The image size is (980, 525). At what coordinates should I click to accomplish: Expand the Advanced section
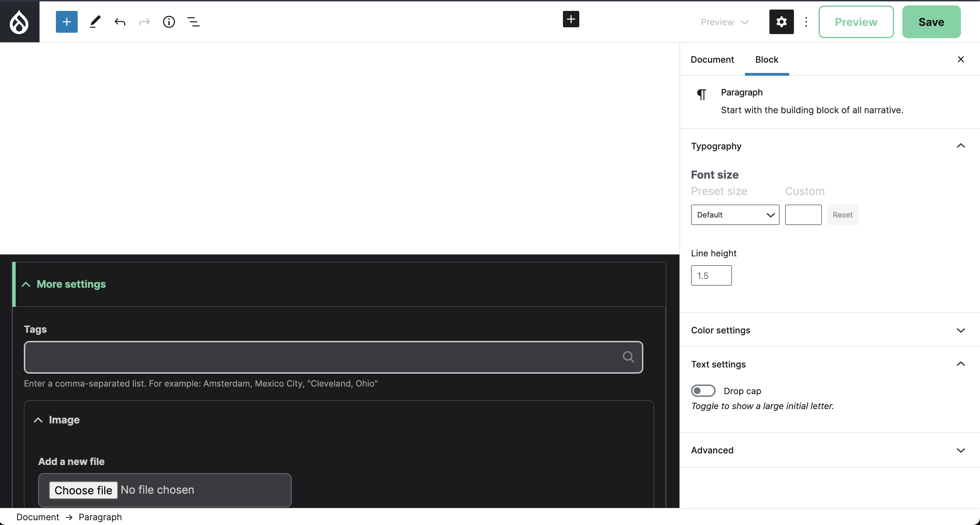961,450
